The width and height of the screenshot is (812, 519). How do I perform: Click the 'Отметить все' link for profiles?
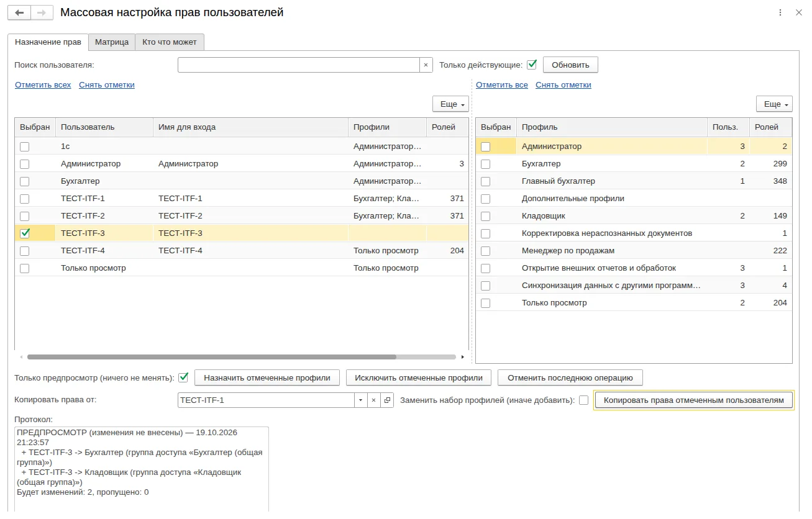point(502,85)
